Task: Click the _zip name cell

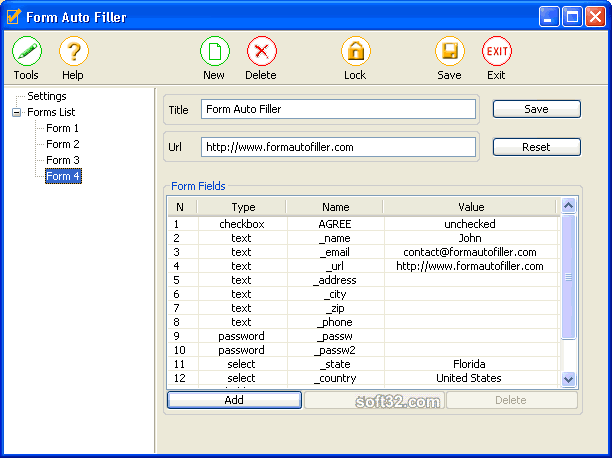Action: (x=335, y=308)
